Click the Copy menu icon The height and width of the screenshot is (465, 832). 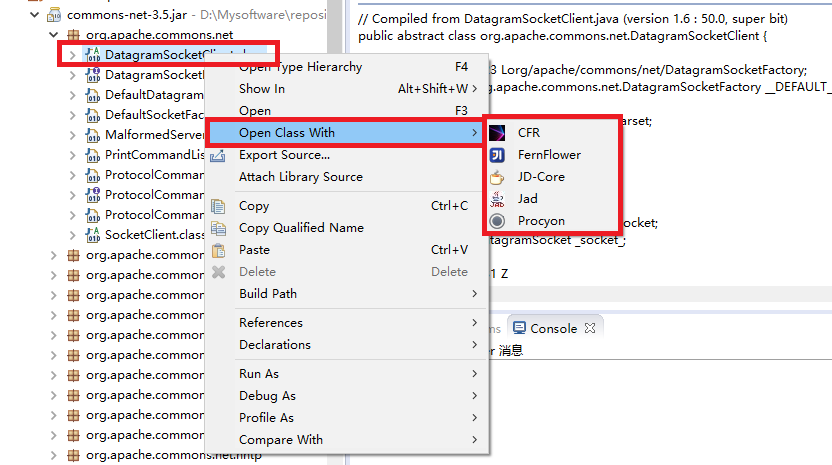point(218,206)
